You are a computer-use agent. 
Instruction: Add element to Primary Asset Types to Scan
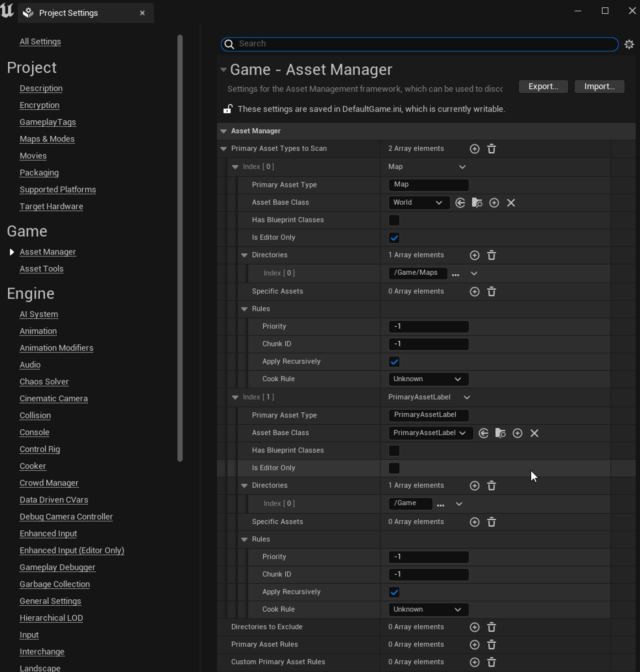(x=475, y=149)
